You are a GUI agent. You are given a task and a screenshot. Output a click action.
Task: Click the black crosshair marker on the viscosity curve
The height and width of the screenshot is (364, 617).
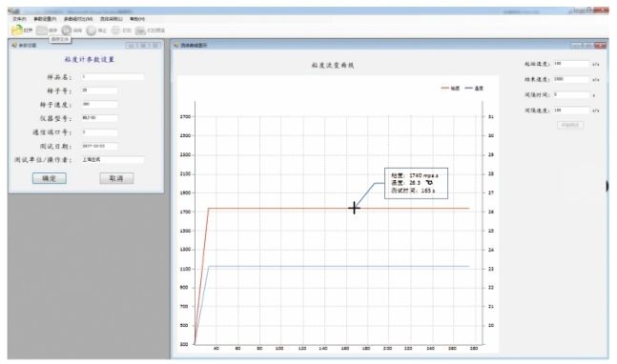coord(354,208)
